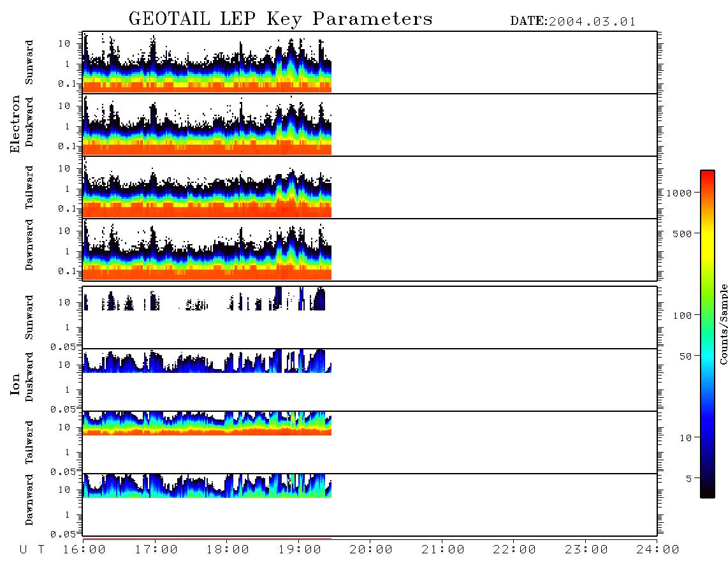Click the 'Counts/Sample' color bar title

(724, 324)
